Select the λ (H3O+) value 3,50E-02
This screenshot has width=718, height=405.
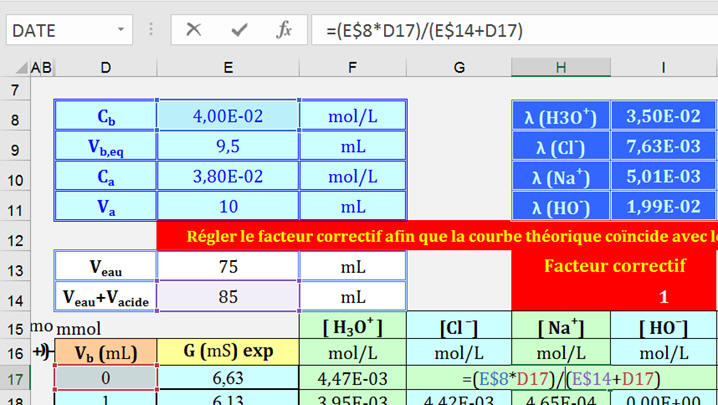coord(663,116)
